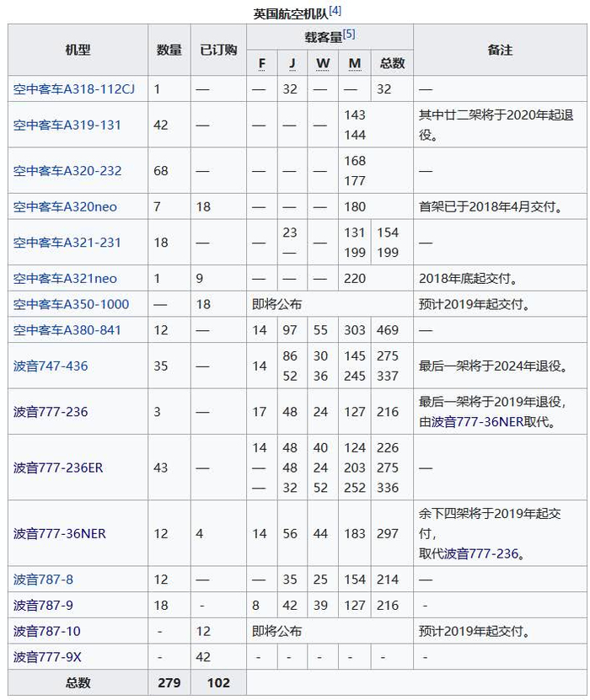This screenshot has height=700, width=590.
Task: Open 波音777-36NER in the model column
Action: click(x=59, y=534)
